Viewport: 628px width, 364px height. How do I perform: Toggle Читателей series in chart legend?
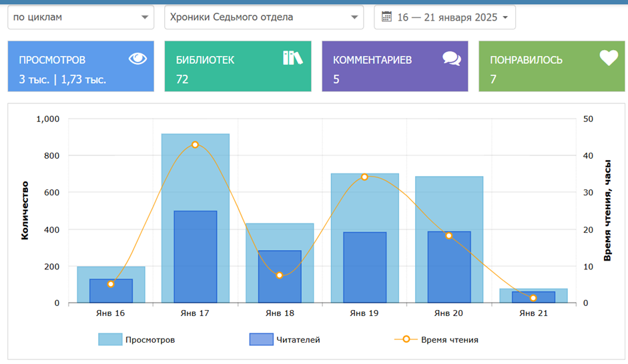(x=299, y=339)
